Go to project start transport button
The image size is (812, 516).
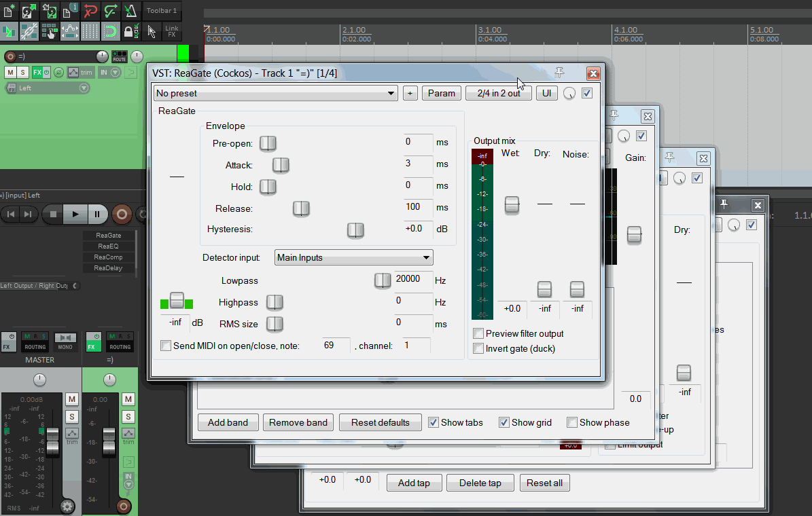pyautogui.click(x=11, y=214)
